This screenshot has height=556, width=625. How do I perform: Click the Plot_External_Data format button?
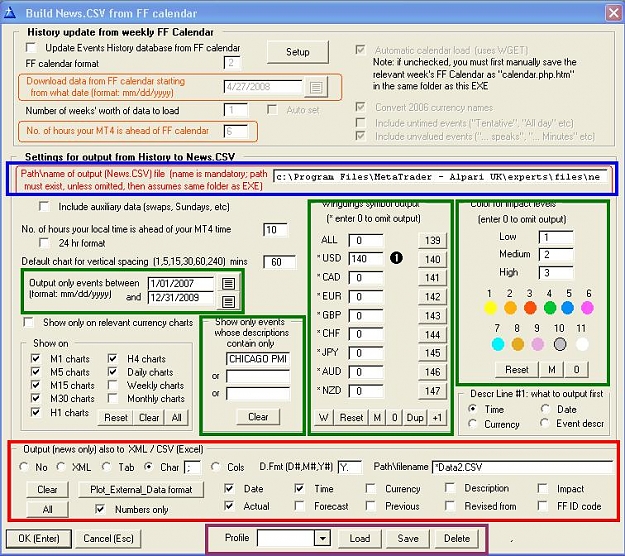click(x=141, y=489)
